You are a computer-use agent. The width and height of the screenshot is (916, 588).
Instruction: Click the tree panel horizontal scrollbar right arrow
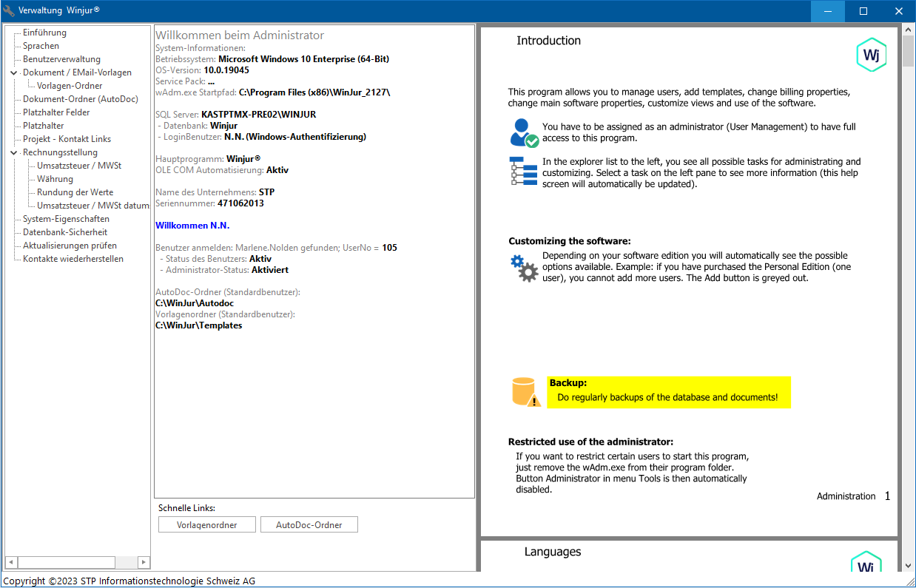click(x=144, y=562)
